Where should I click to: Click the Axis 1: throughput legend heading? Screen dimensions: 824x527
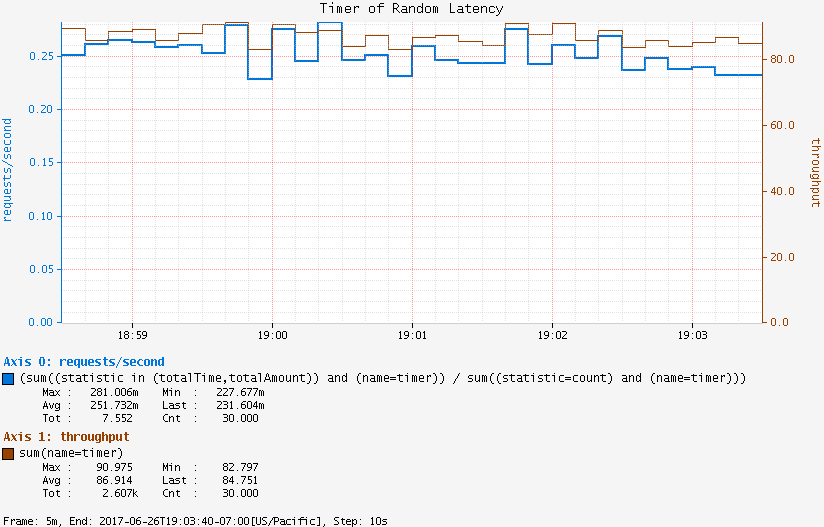[x=67, y=437]
